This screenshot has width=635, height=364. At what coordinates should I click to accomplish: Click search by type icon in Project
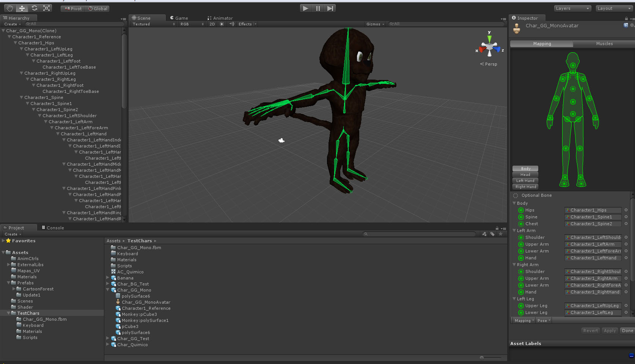click(484, 234)
